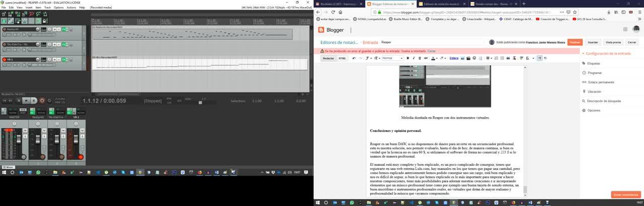Select the Mixer docker tab

(9, 167)
